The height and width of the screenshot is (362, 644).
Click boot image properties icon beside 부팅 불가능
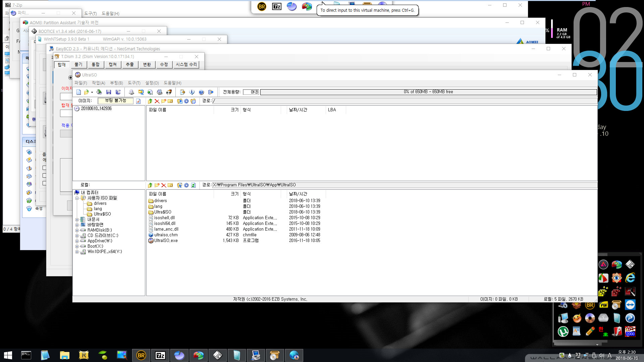click(138, 101)
